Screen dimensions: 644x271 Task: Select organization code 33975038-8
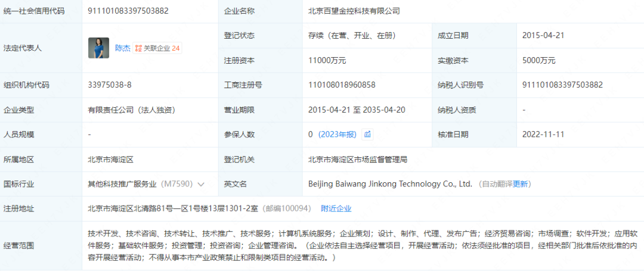click(x=110, y=85)
